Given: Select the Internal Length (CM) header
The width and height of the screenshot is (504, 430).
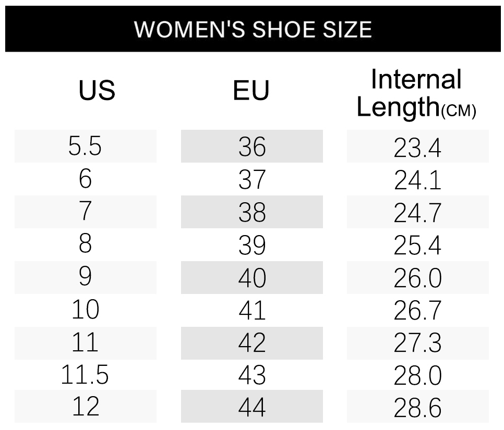Looking at the screenshot, I should (x=416, y=94).
